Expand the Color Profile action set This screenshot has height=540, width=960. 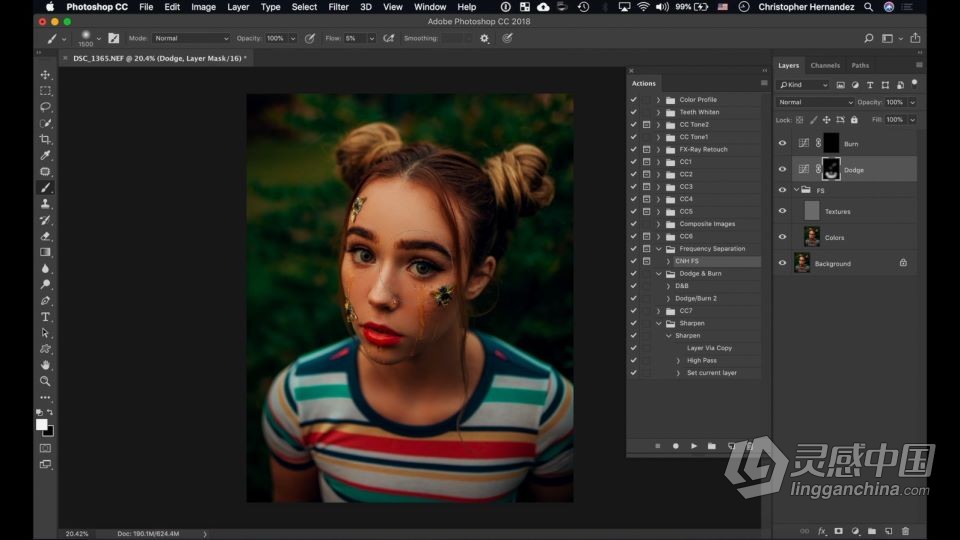click(659, 99)
